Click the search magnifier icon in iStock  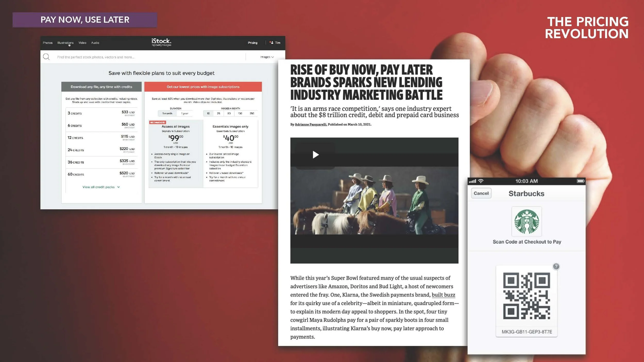coord(46,57)
